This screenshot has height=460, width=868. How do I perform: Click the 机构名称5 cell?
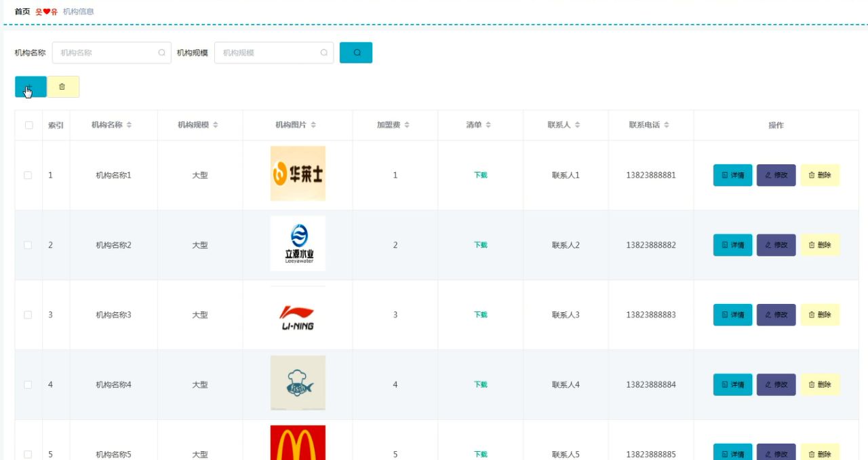tap(113, 455)
